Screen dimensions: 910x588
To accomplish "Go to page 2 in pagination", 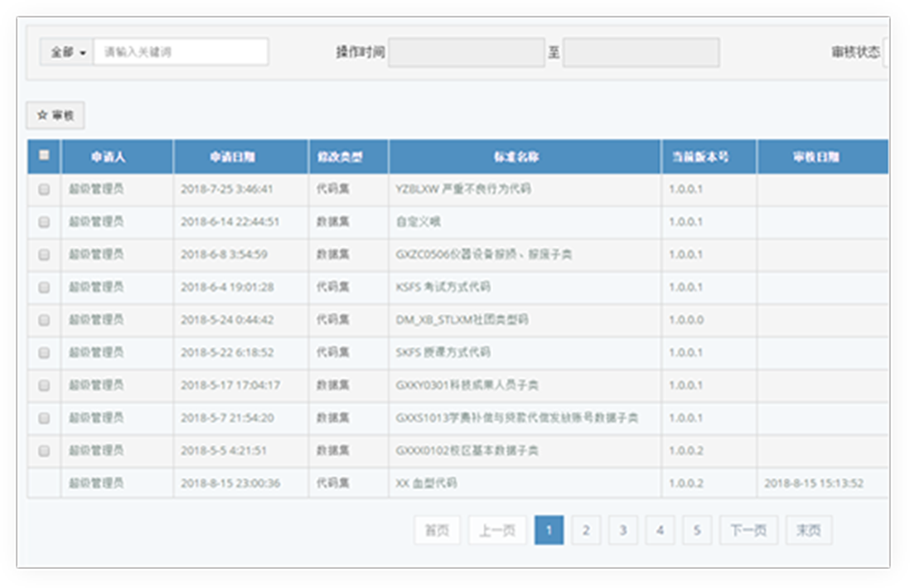I will coord(586,530).
